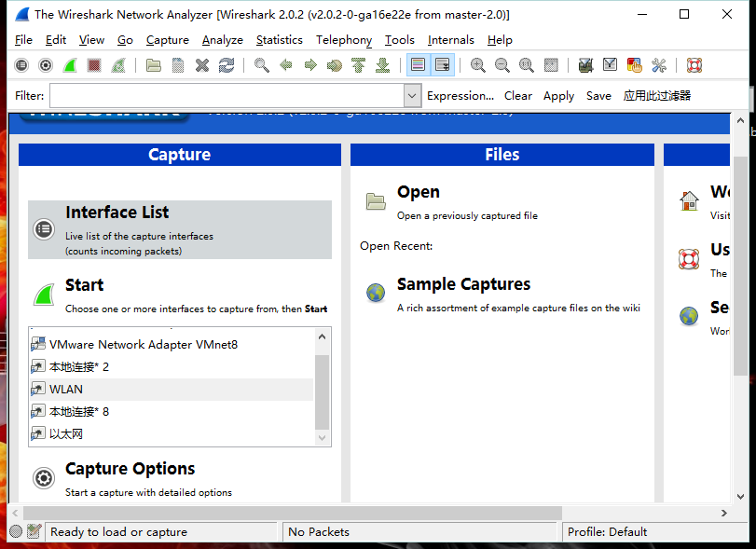Open the Analyze menu
Screen dimensions: 756x549
[222, 40]
